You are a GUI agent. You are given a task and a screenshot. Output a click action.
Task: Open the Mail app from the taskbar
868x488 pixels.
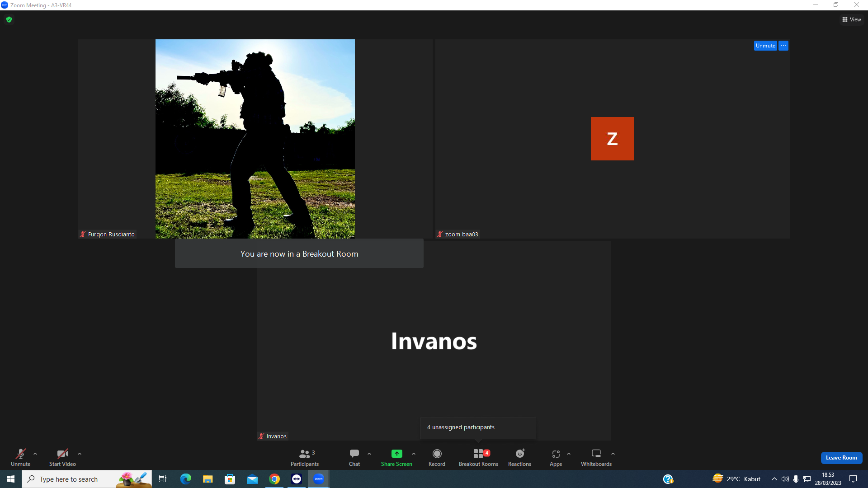[252, 479]
